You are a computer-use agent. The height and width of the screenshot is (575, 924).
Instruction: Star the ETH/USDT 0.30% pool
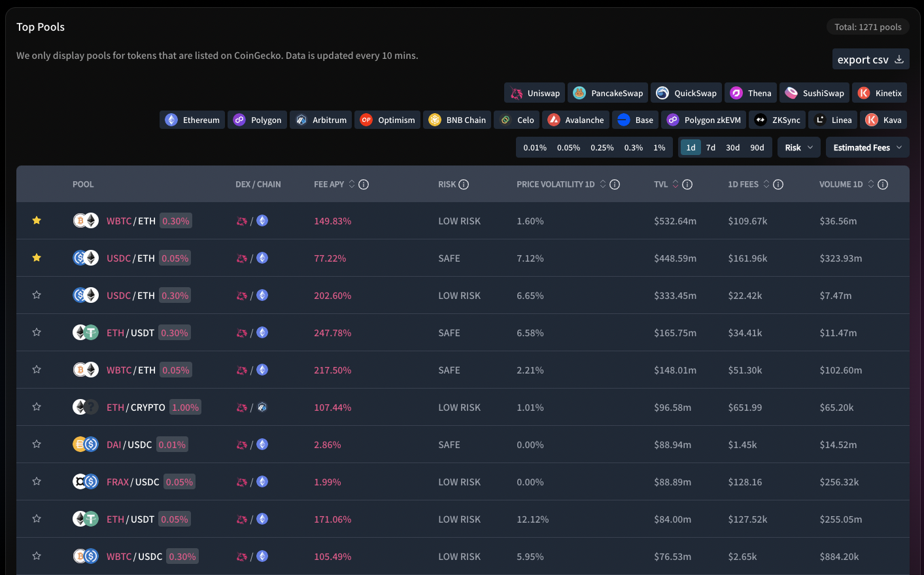click(37, 332)
